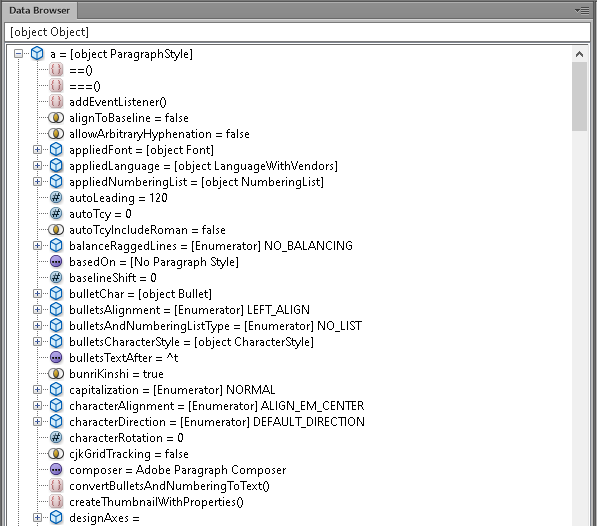Select 'bulletsTextAfter = ^t' row
Screen dimensions: 597x526
click(x=123, y=358)
